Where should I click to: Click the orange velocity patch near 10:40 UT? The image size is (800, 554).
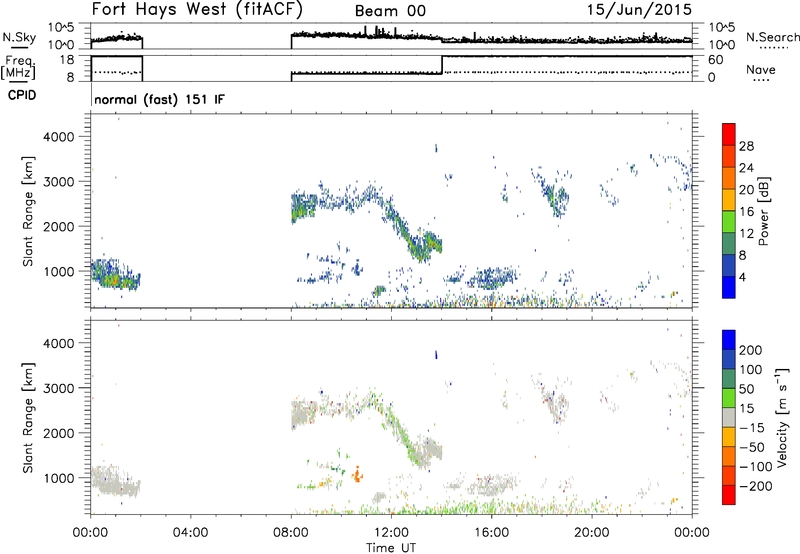357,474
